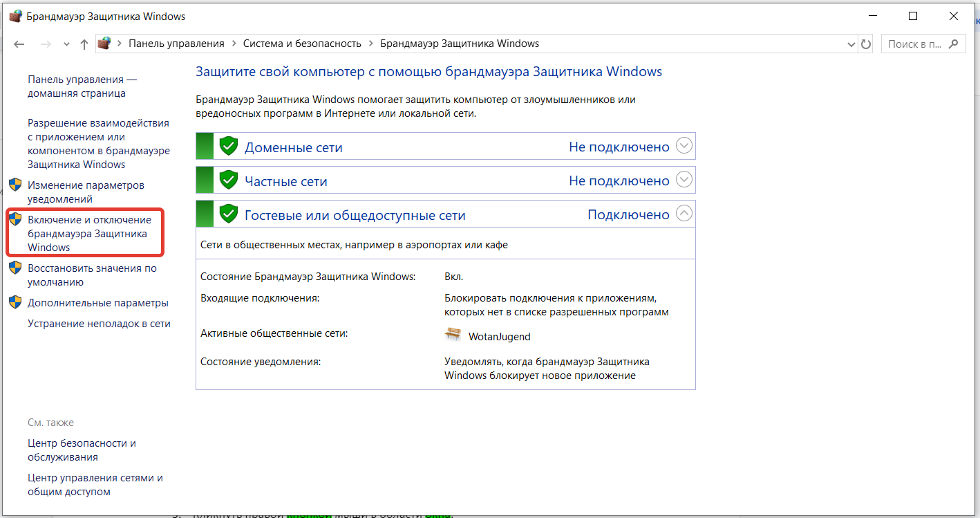Click 'Вкл.' firewall state value
The width and height of the screenshot is (980, 518).
[x=454, y=277]
